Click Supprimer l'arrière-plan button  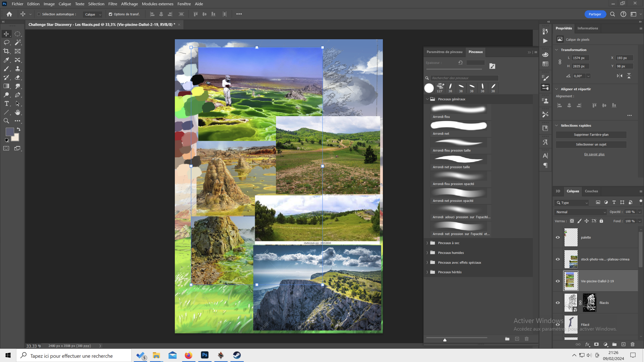pyautogui.click(x=591, y=135)
